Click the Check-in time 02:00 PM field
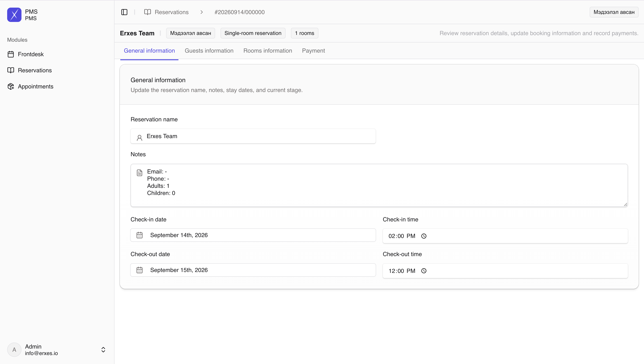This screenshot has width=644, height=364. 505,236
